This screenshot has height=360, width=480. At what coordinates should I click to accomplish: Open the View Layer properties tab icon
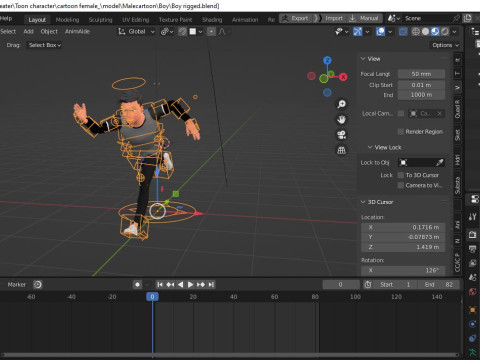[x=473, y=263]
